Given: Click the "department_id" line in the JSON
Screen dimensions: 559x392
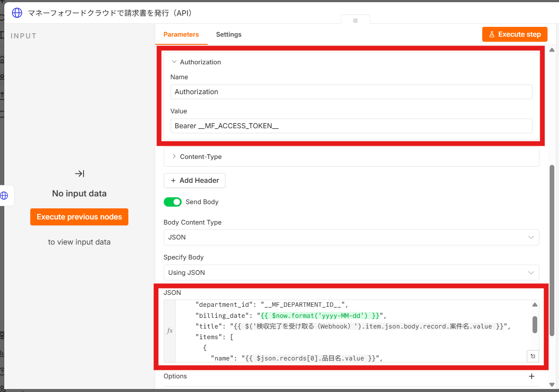Looking at the screenshot, I should [272, 305].
